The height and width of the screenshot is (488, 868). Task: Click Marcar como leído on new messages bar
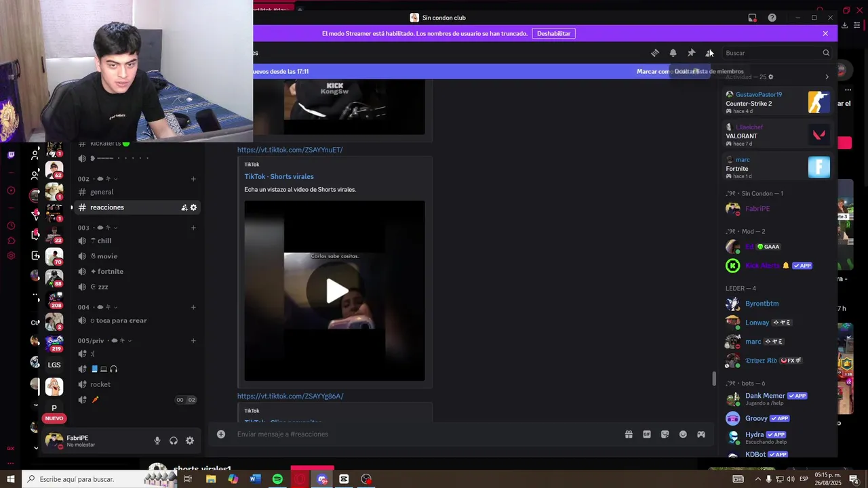(668, 71)
